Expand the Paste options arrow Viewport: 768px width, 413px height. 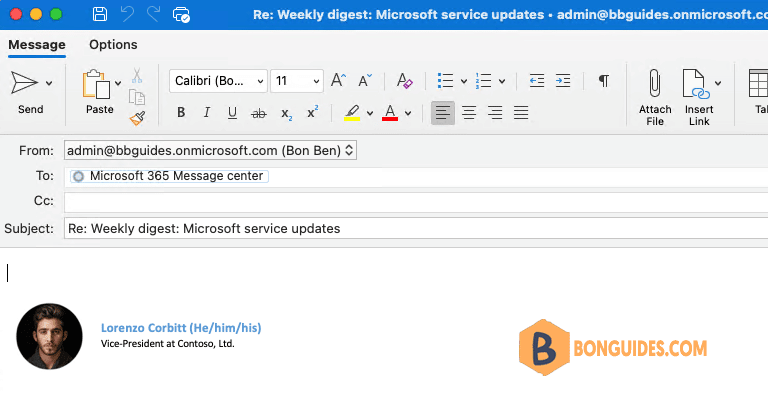pos(118,83)
